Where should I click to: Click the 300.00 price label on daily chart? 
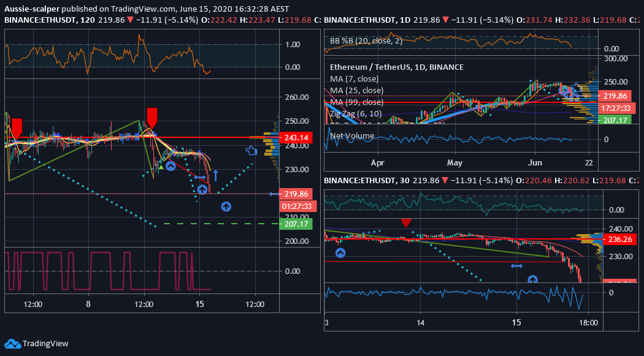(x=616, y=59)
